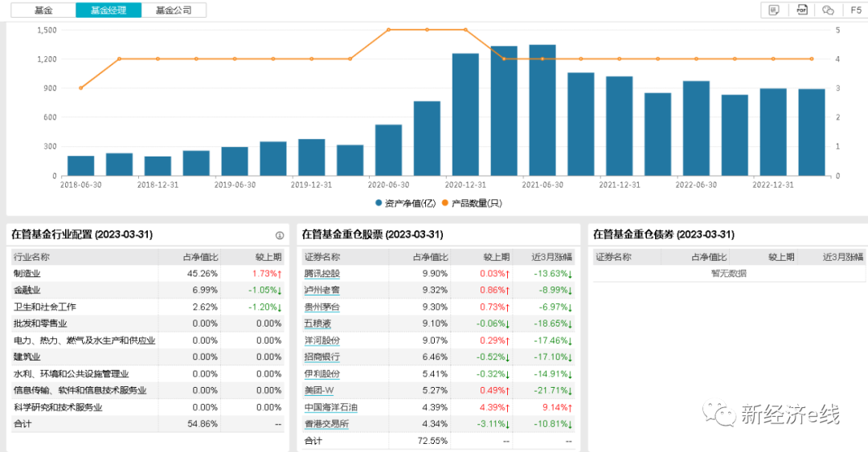Open 贵州茅台 stock link

tap(322, 307)
